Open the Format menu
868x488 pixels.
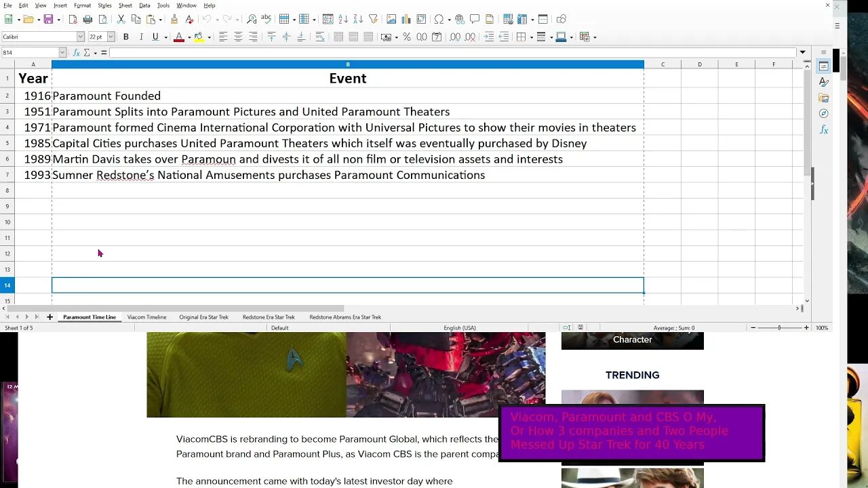[82, 5]
